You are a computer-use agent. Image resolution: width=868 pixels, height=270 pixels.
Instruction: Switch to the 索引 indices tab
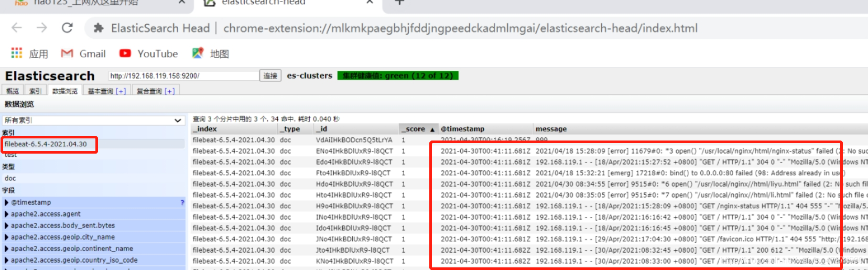point(35,91)
